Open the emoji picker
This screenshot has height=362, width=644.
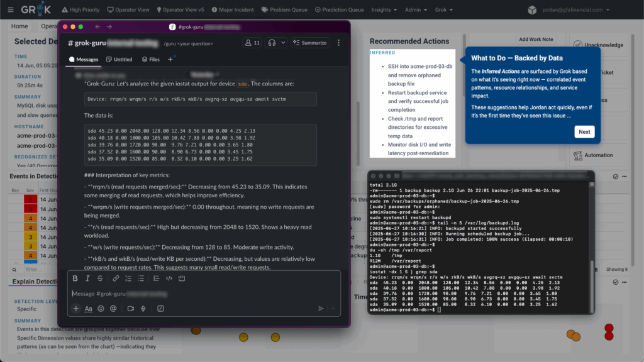(101, 309)
